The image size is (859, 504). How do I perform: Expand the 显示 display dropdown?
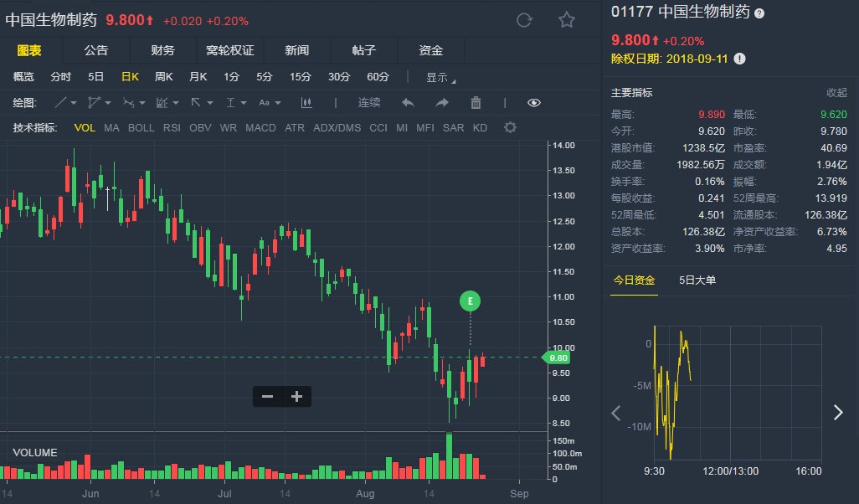tap(440, 77)
